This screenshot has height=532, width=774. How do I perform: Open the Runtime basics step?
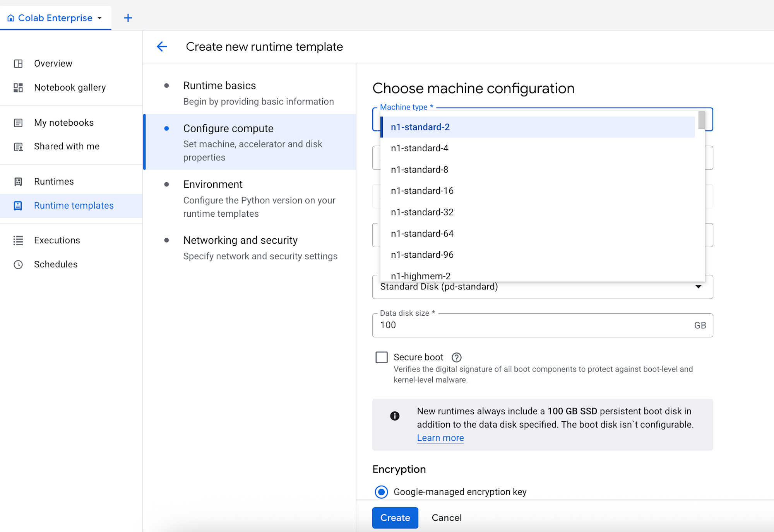pyautogui.click(x=219, y=86)
